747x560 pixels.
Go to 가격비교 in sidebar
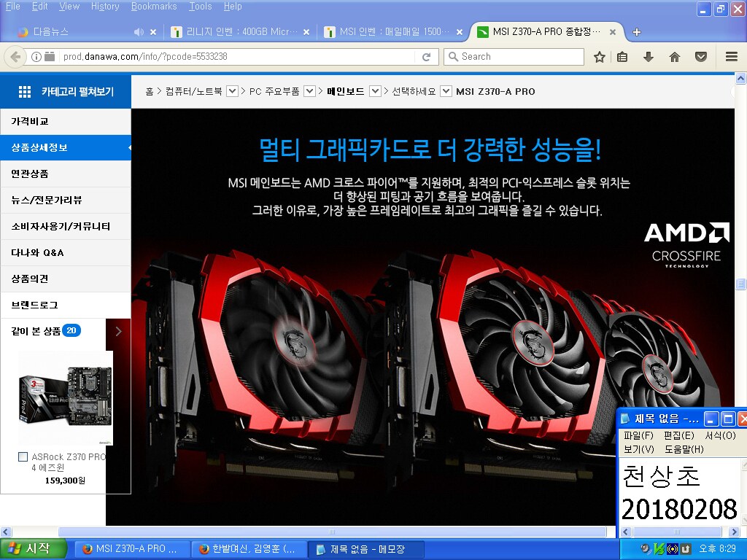[x=66, y=122]
